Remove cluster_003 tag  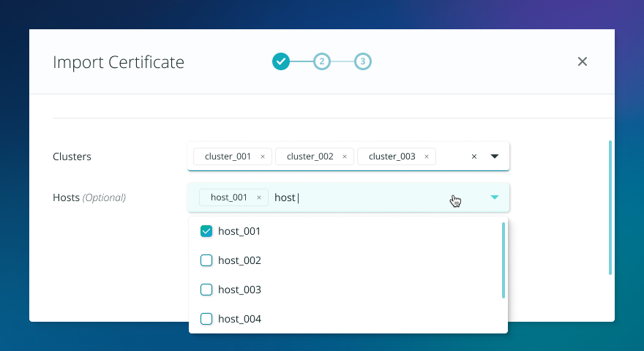point(427,156)
